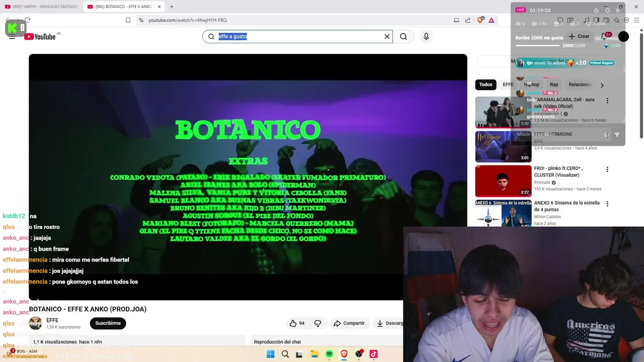Open the TikTok taskbar app
644x362 pixels.
[x=373, y=354]
